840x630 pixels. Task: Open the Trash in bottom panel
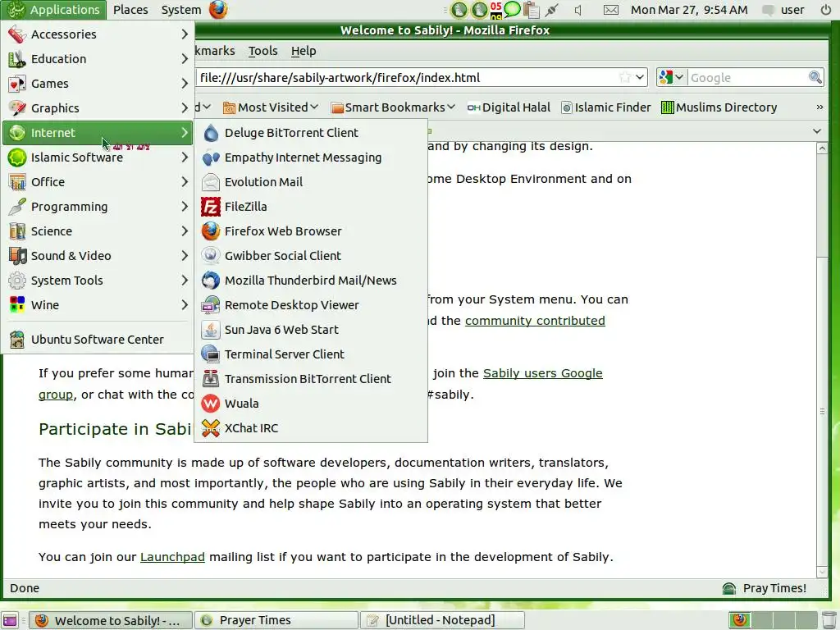tap(829, 620)
